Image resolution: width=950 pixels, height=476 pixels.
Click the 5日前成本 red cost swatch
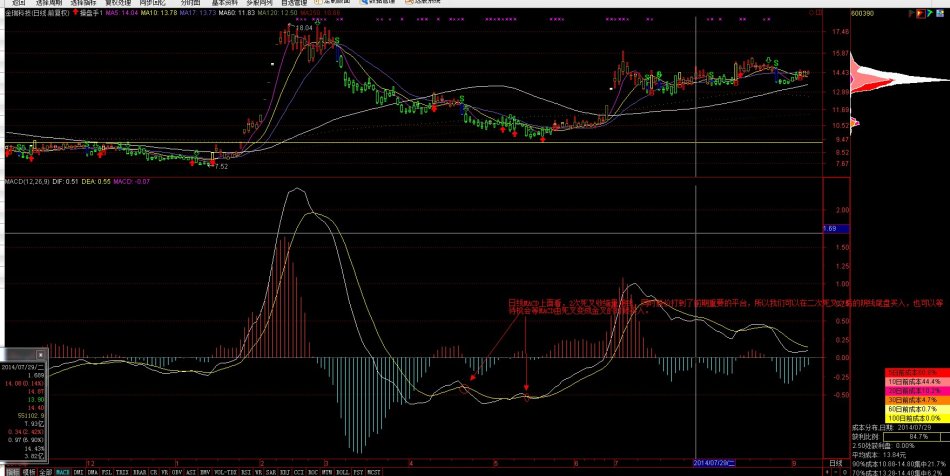[x=913, y=372]
